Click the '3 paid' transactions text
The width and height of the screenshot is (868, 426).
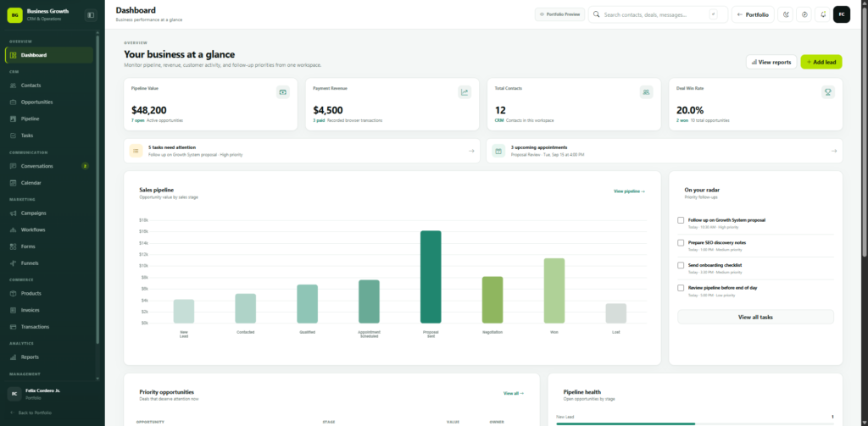click(x=319, y=120)
